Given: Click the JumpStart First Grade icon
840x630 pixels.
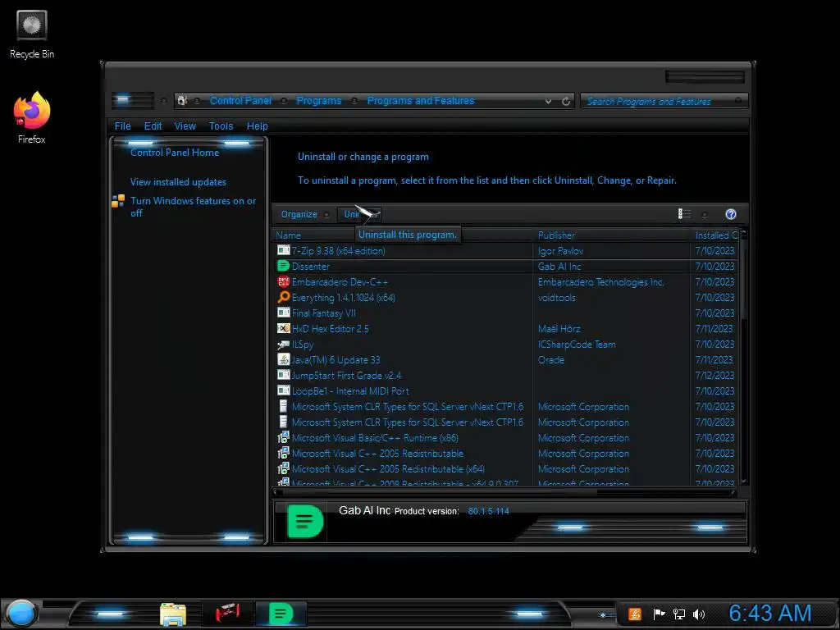Looking at the screenshot, I should [x=283, y=375].
